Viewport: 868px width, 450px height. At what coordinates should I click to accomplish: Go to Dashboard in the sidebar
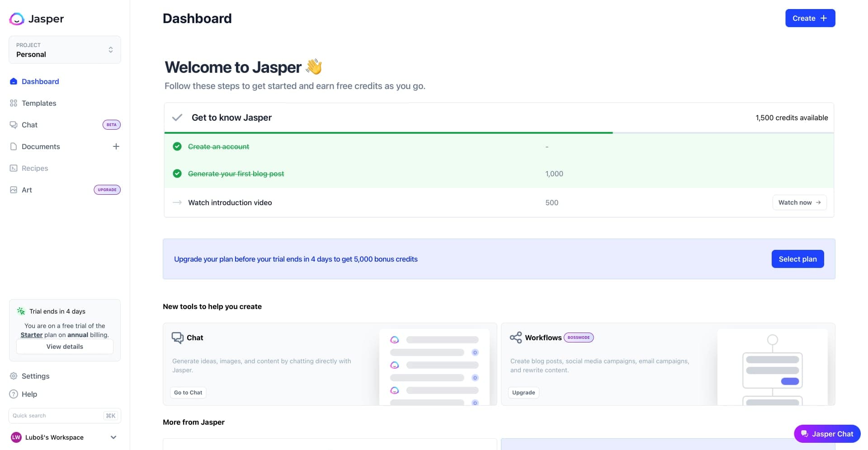(40, 81)
